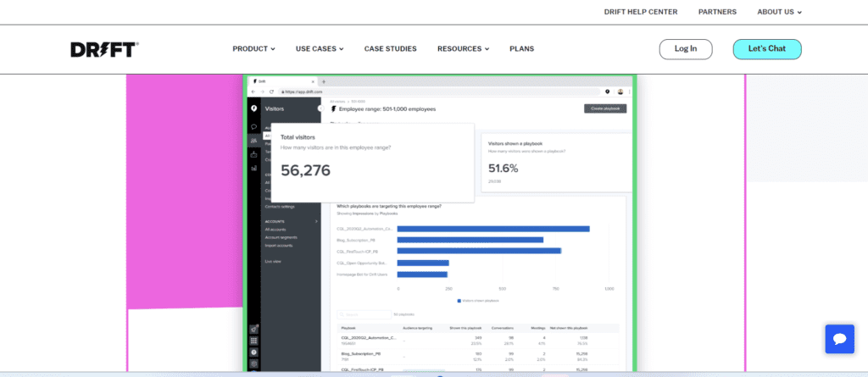The width and height of the screenshot is (868, 377).
Task: Open the settings gear icon in sidebar
Action: pyautogui.click(x=253, y=363)
